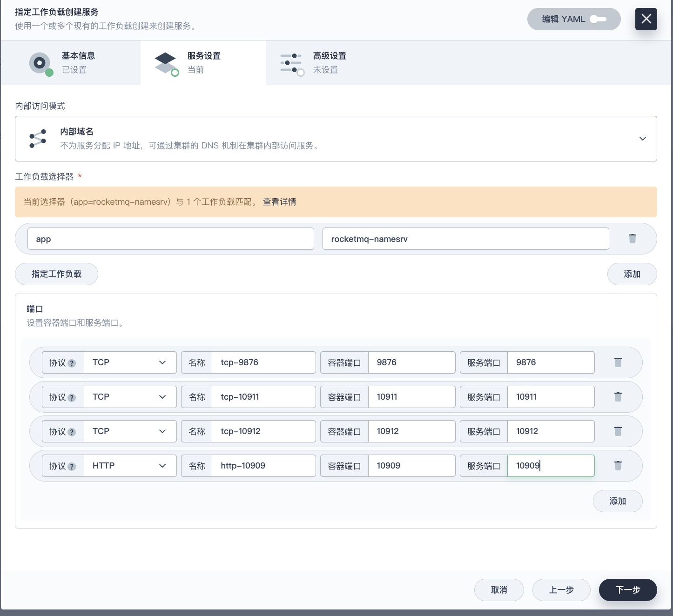The width and height of the screenshot is (673, 616).
Task: Click protocol help icon in tcp-10911 row
Action: click(x=72, y=398)
